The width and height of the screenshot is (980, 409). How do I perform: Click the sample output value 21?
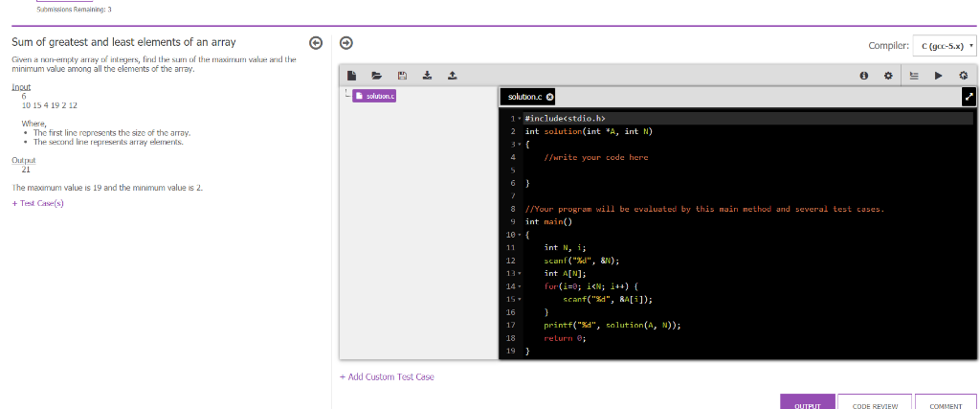pyautogui.click(x=26, y=170)
